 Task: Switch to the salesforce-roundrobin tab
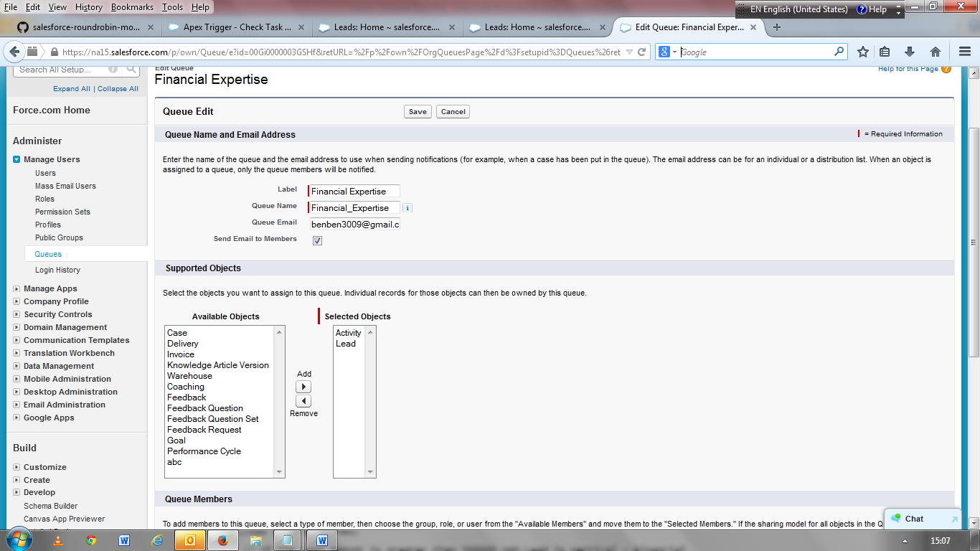(86, 27)
